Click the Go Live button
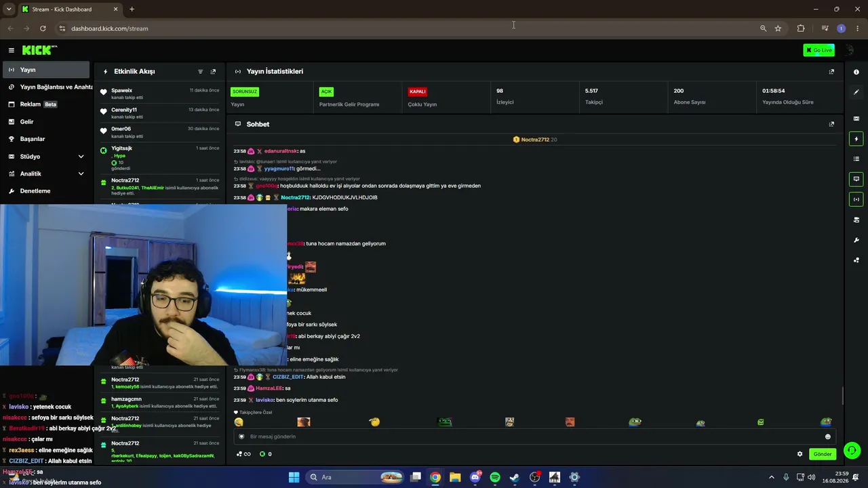This screenshot has width=868, height=488. point(818,50)
